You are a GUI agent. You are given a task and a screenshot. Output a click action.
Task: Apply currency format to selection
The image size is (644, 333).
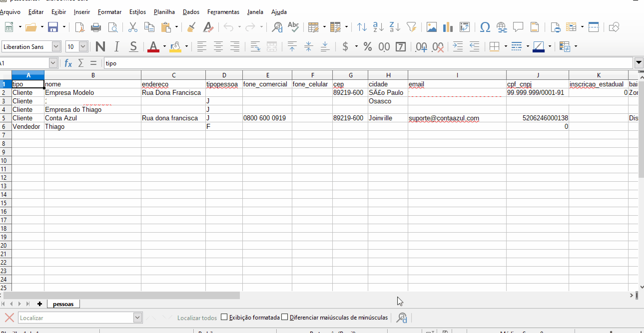click(x=345, y=46)
